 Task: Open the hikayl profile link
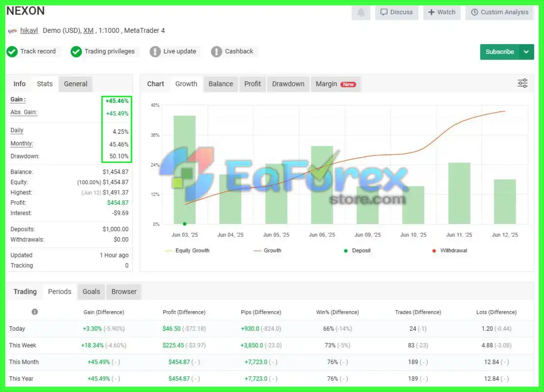(29, 30)
